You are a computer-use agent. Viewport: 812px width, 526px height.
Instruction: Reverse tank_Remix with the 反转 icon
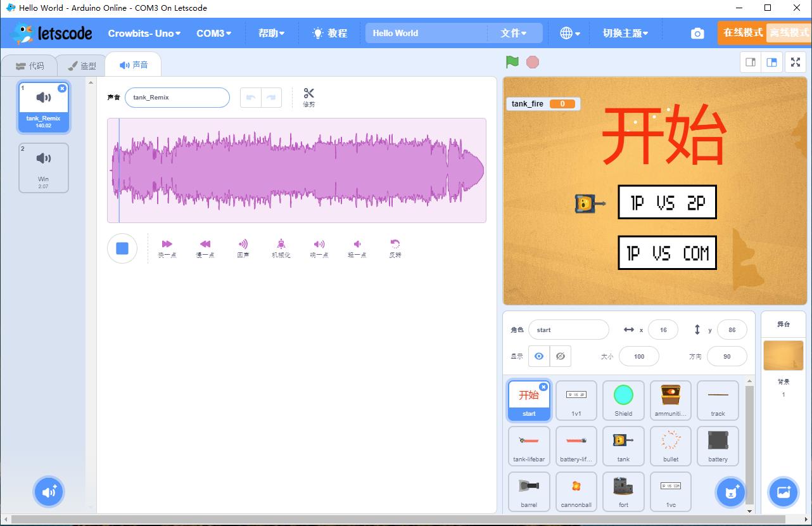point(395,247)
